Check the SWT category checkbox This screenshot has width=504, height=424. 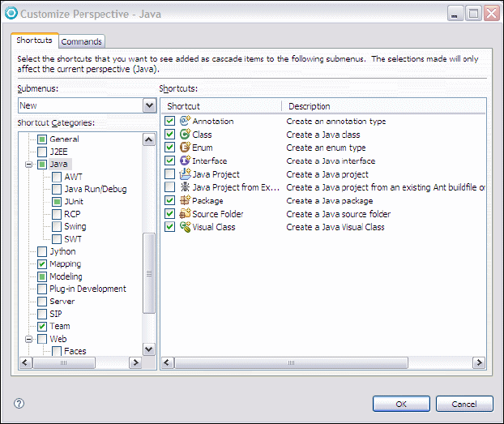(x=57, y=239)
